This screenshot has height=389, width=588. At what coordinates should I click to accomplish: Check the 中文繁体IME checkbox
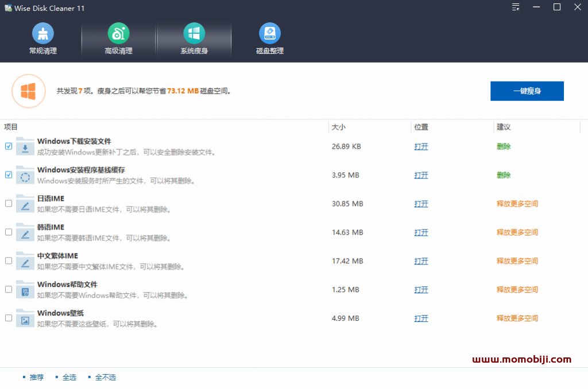(x=8, y=260)
